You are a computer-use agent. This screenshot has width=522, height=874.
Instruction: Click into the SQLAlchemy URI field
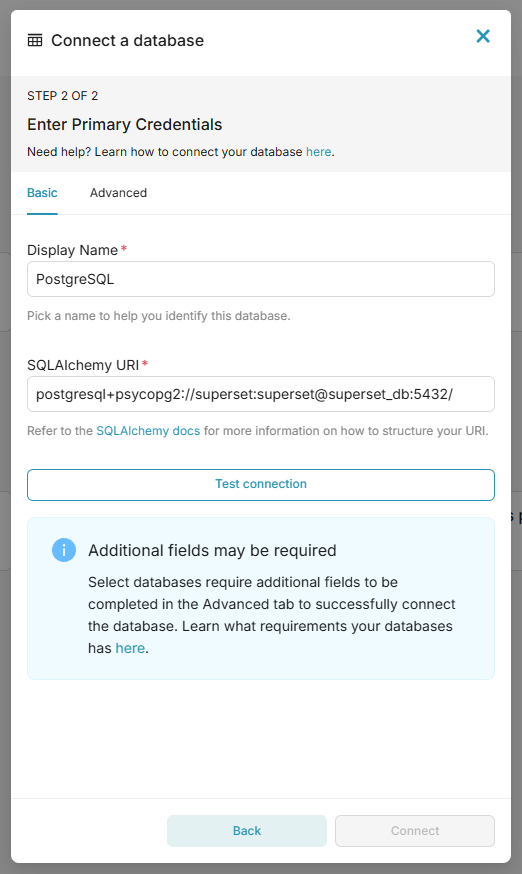(261, 394)
